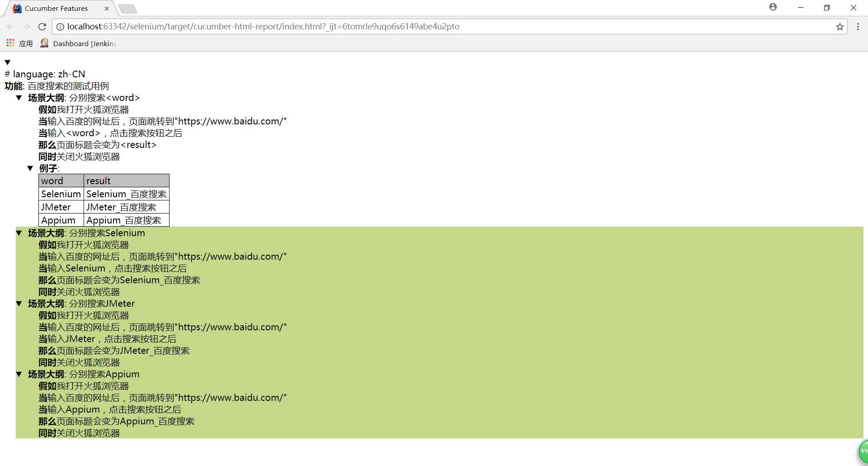The image size is (868, 466).
Task: Select the 'Appium_百度搜索' result cell
Action: [x=127, y=220]
